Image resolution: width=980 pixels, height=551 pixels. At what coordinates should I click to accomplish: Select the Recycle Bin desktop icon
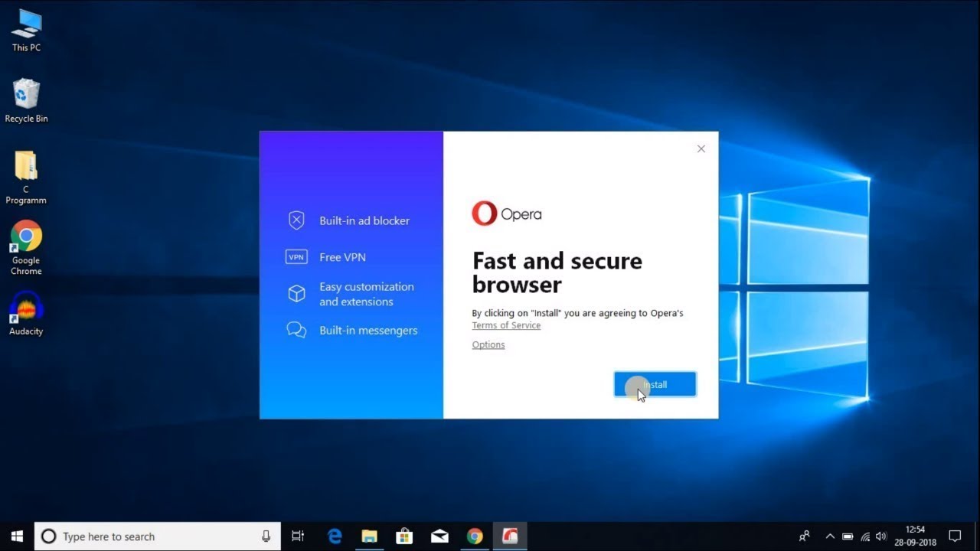pos(26,100)
